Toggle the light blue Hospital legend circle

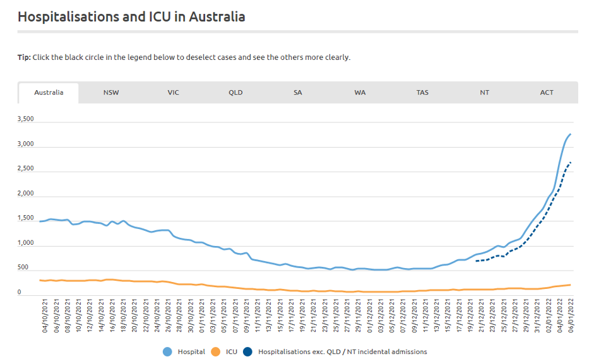click(x=168, y=351)
